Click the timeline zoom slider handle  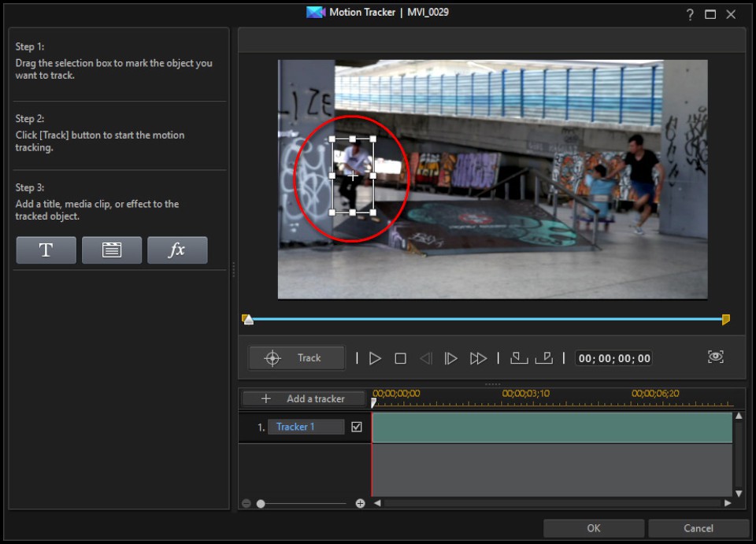click(x=261, y=503)
